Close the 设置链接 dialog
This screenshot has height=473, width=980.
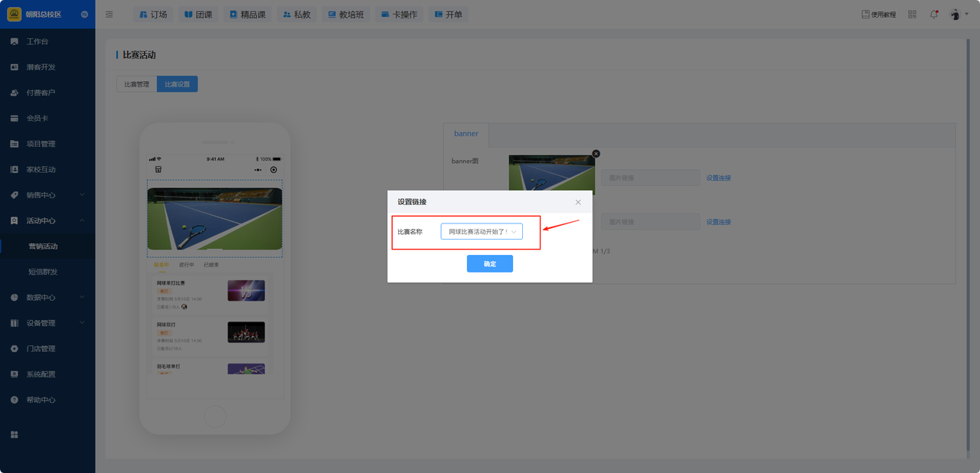pos(578,202)
